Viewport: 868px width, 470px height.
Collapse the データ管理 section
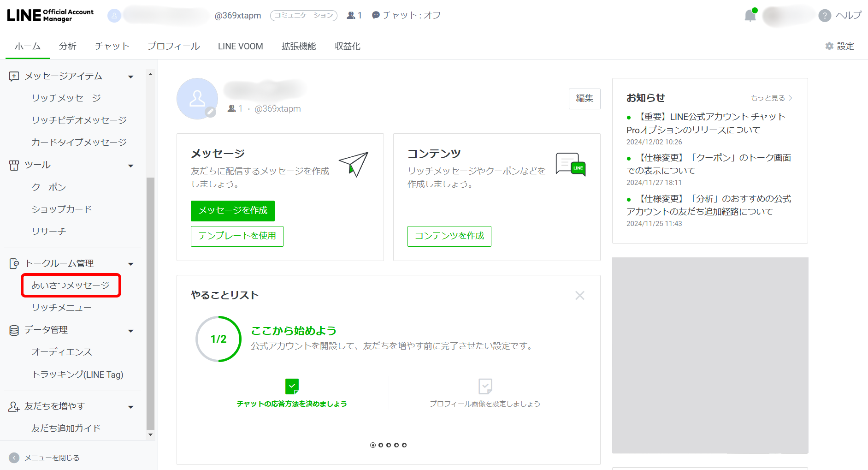(130, 330)
